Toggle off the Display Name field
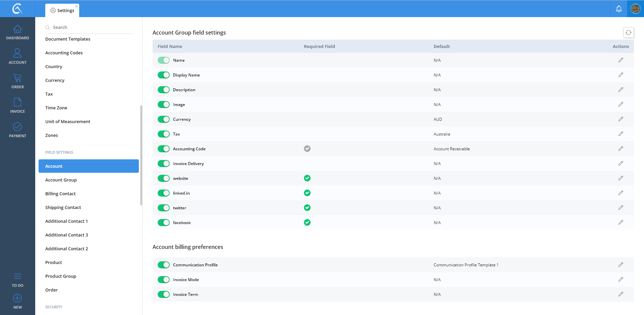 click(x=164, y=75)
